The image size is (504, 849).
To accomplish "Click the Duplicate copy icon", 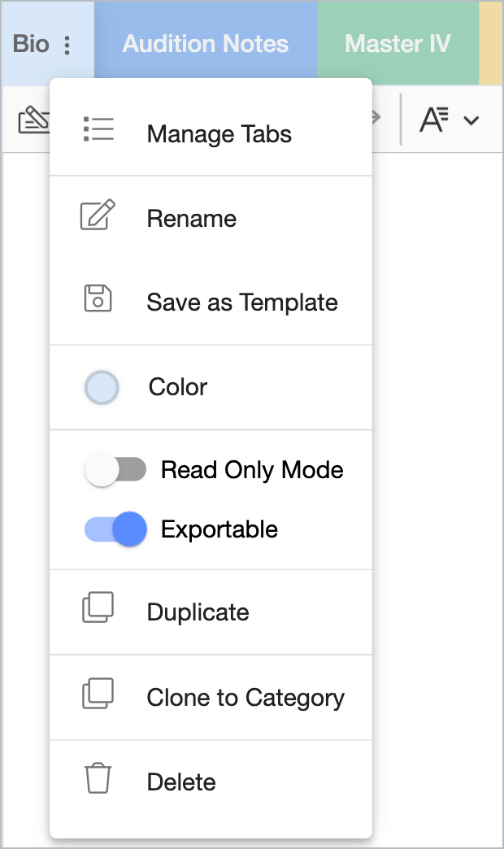I will point(98,607).
